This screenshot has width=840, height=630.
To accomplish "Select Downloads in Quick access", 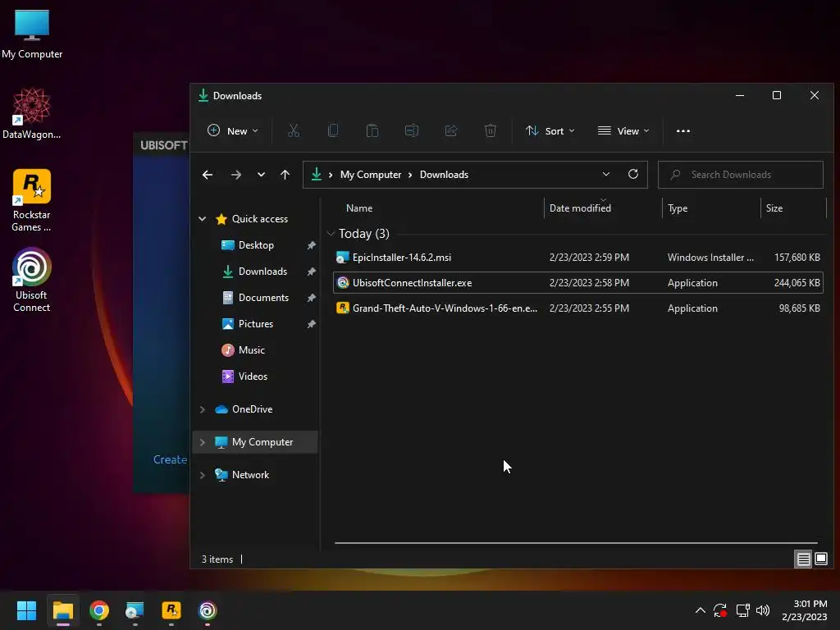I will (262, 271).
